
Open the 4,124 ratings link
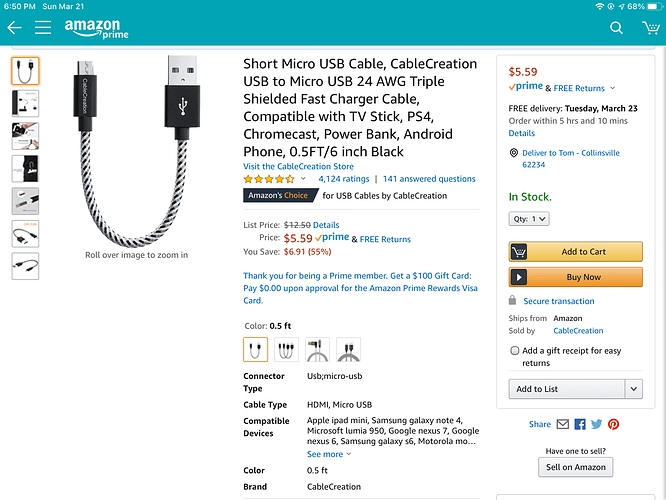click(344, 179)
